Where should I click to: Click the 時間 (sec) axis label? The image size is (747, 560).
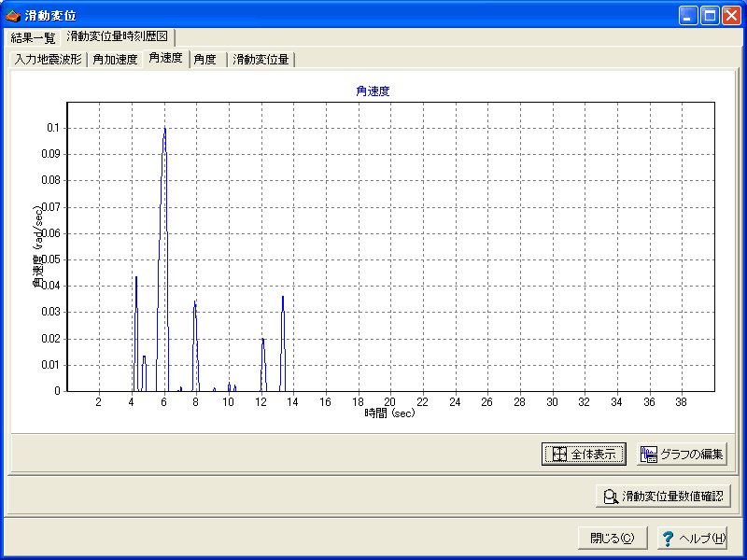point(389,413)
